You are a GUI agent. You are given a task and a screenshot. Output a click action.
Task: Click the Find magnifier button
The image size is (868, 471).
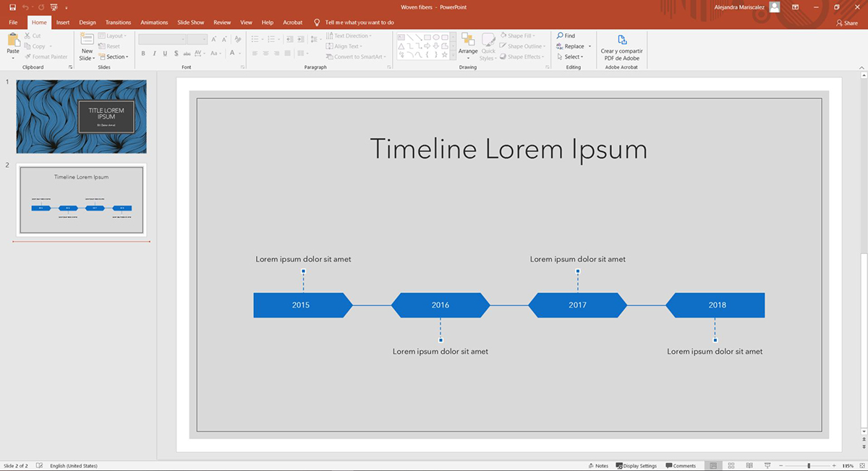566,35
